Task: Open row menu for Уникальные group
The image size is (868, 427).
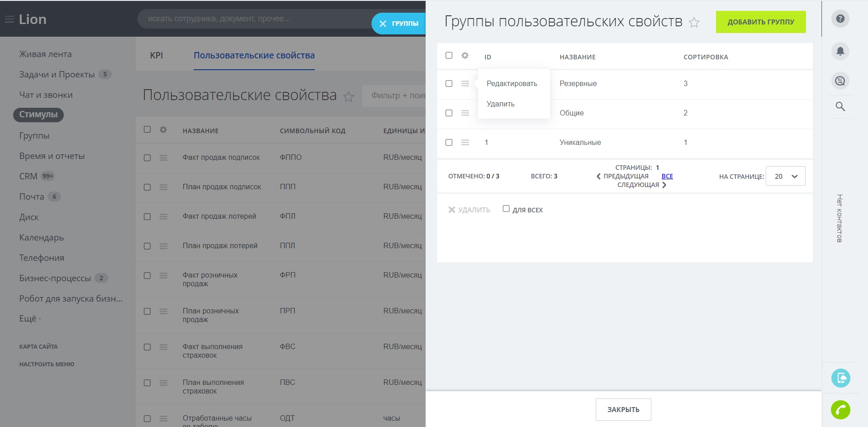Action: 465,143
